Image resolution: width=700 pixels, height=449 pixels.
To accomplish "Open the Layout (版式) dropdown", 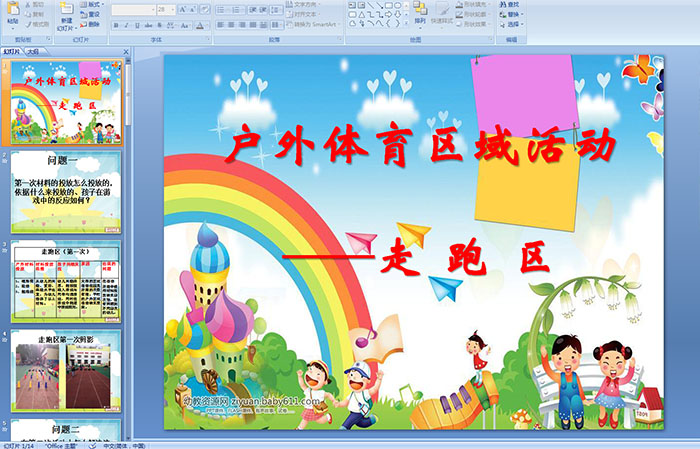I will [92, 4].
